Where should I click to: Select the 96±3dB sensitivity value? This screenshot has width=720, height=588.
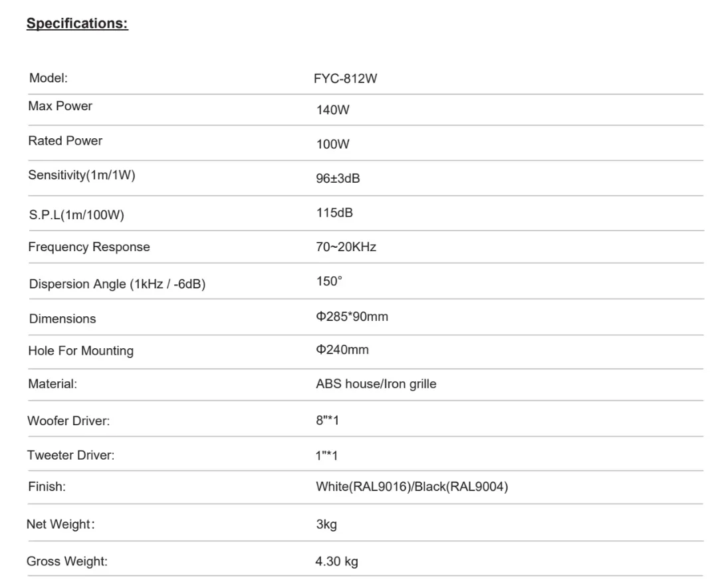(x=338, y=179)
